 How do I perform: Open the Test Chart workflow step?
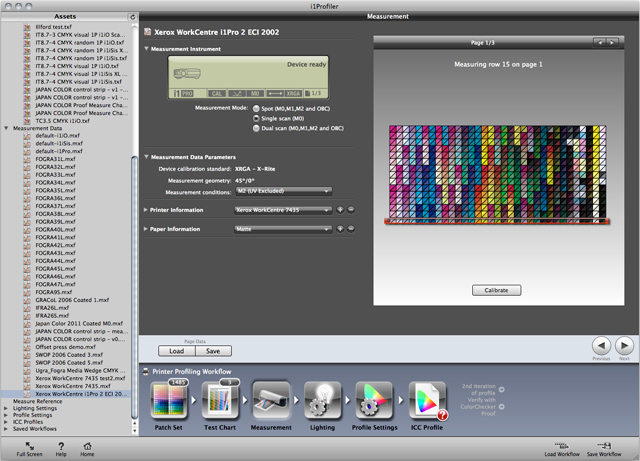tap(220, 401)
